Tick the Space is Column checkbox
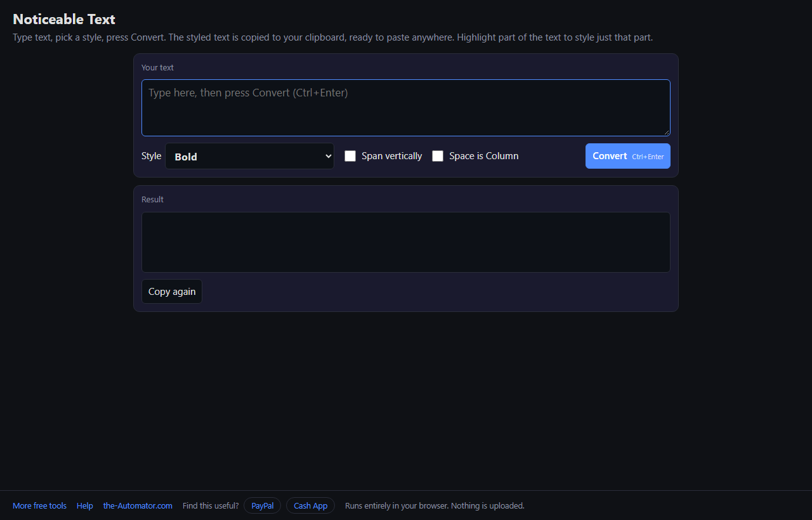 438,156
